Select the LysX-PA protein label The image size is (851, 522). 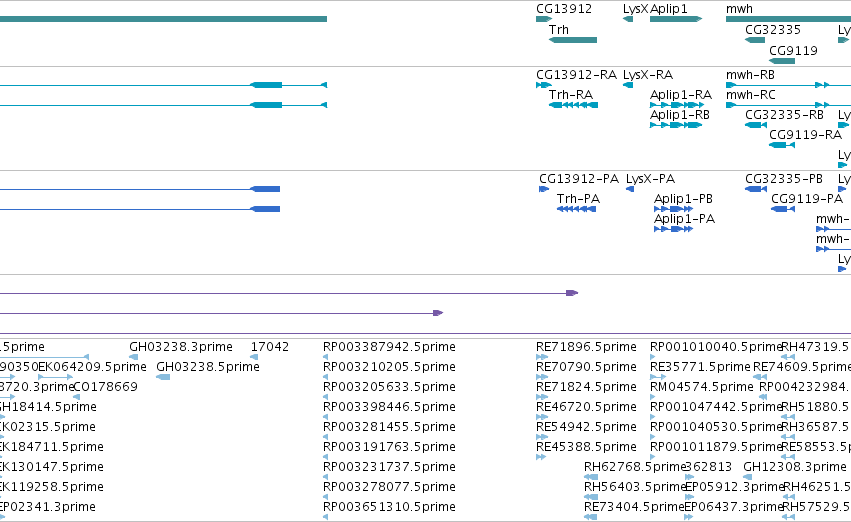[650, 179]
